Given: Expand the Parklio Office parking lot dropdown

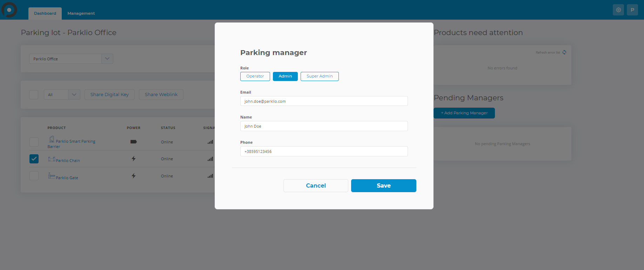Looking at the screenshot, I should pyautogui.click(x=107, y=59).
